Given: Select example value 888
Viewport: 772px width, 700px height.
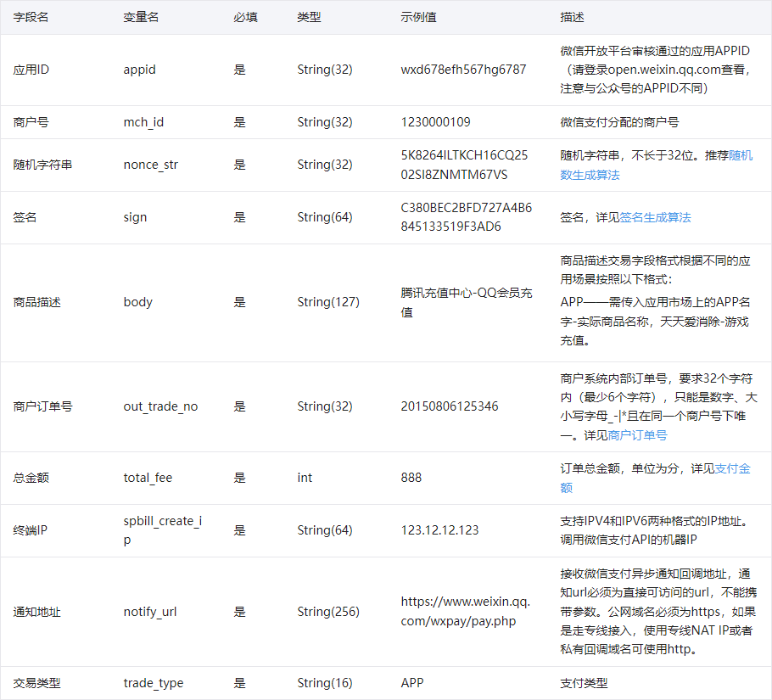Looking at the screenshot, I should point(411,478).
